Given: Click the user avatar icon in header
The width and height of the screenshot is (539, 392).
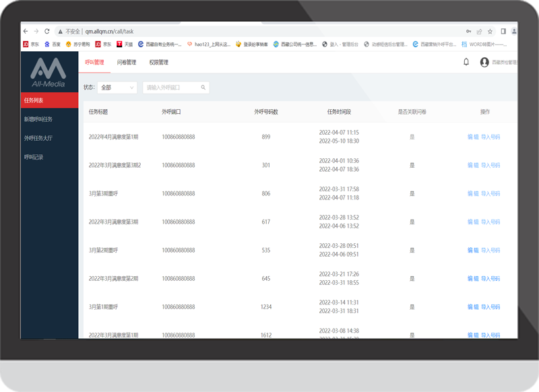Looking at the screenshot, I should (484, 62).
